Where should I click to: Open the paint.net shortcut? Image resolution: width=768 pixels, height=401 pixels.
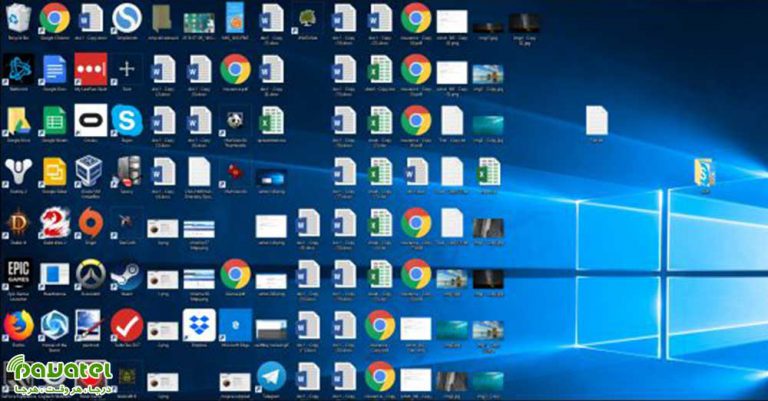[89, 326]
